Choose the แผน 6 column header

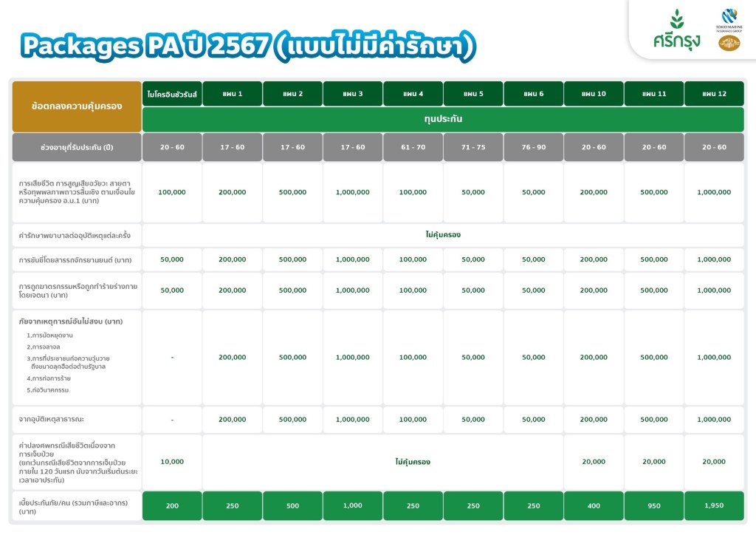533,94
